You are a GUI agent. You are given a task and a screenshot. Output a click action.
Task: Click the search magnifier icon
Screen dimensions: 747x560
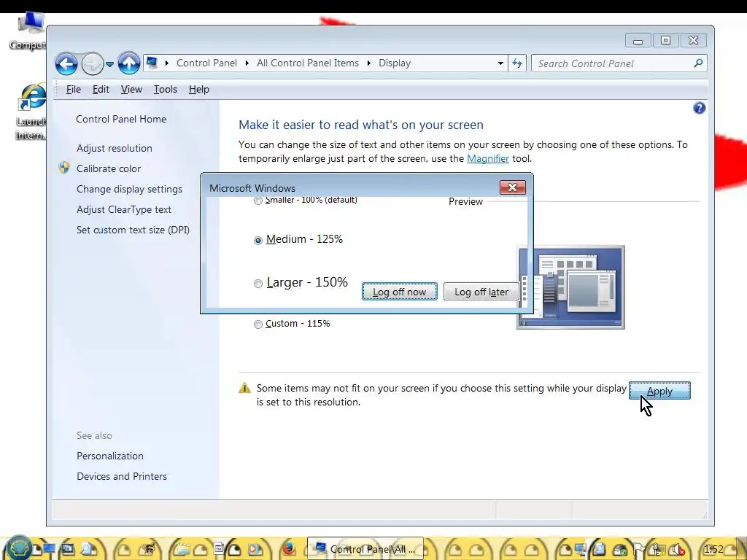point(698,63)
